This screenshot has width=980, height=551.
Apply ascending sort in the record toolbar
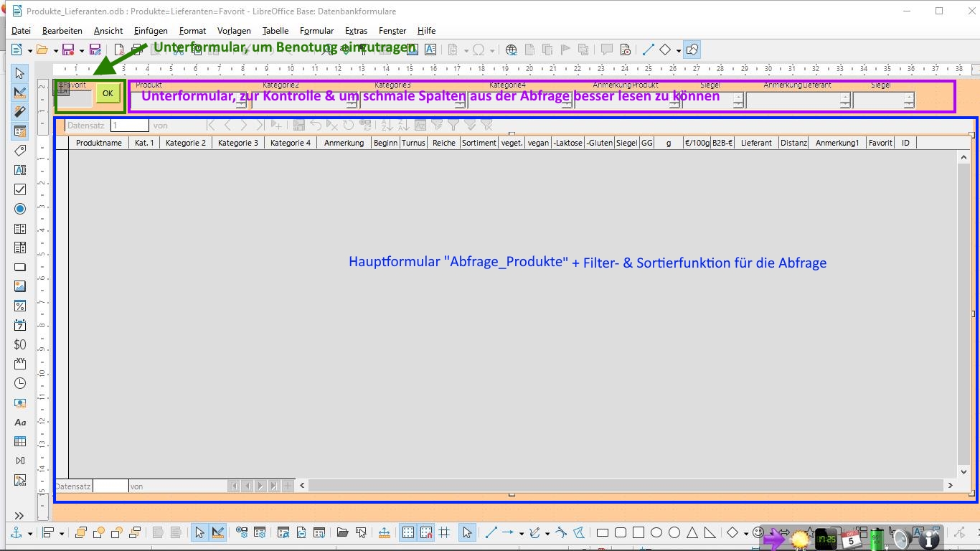point(385,125)
